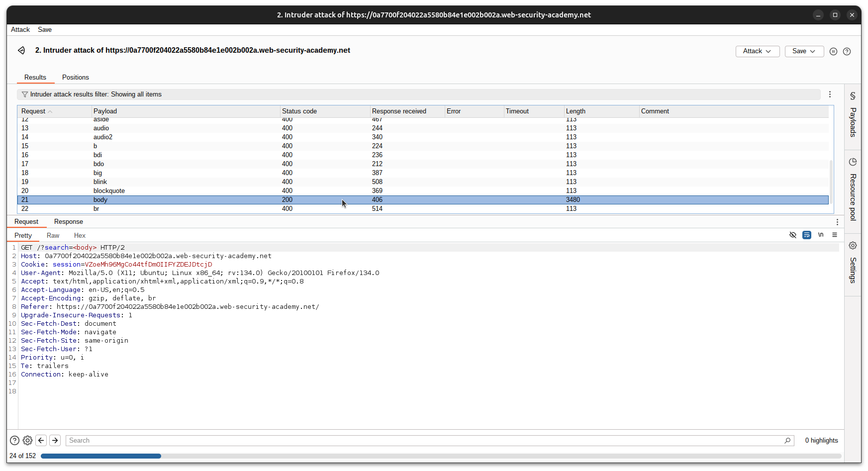The height and width of the screenshot is (471, 868).
Task: Sort by the Length column header
Action: 601,111
